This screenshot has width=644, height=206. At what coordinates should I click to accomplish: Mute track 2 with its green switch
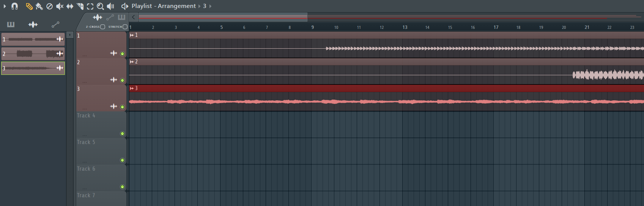point(122,80)
